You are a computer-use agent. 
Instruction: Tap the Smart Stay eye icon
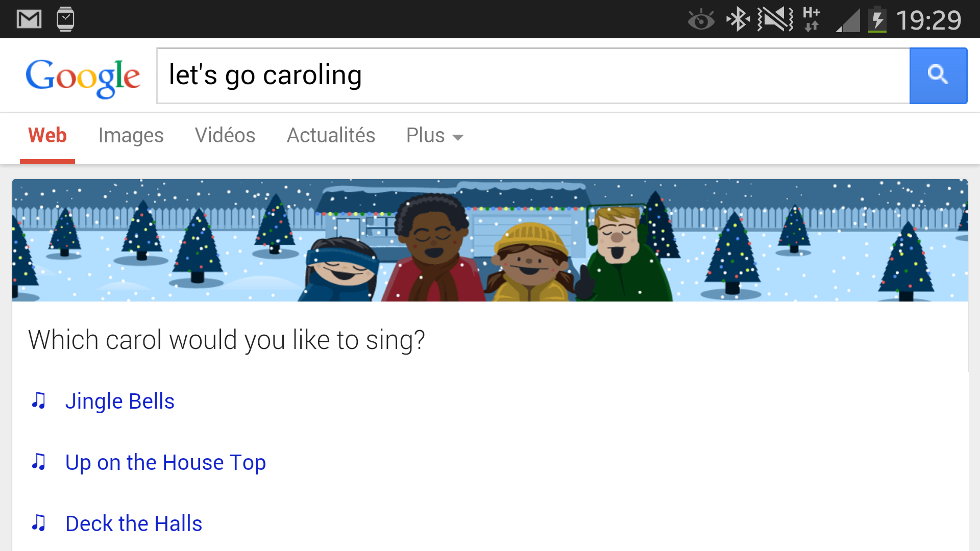click(701, 20)
